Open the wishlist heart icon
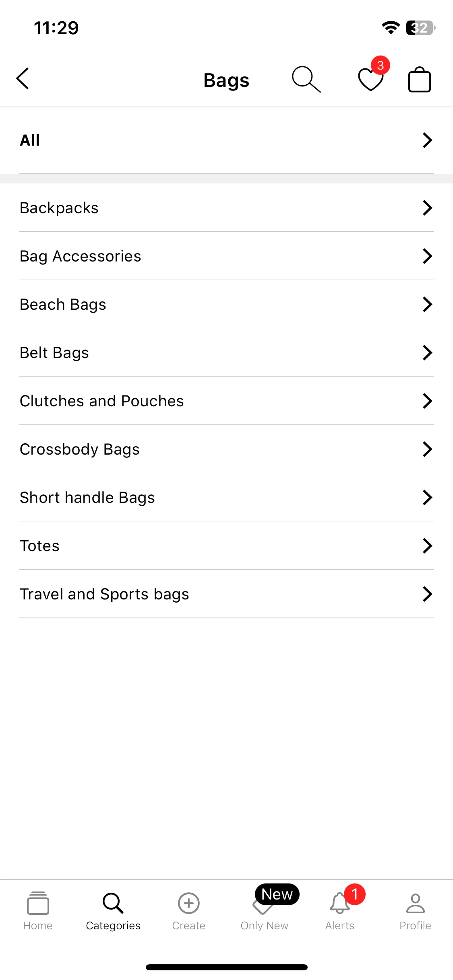Screen dimensions: 453x980 (371, 79)
